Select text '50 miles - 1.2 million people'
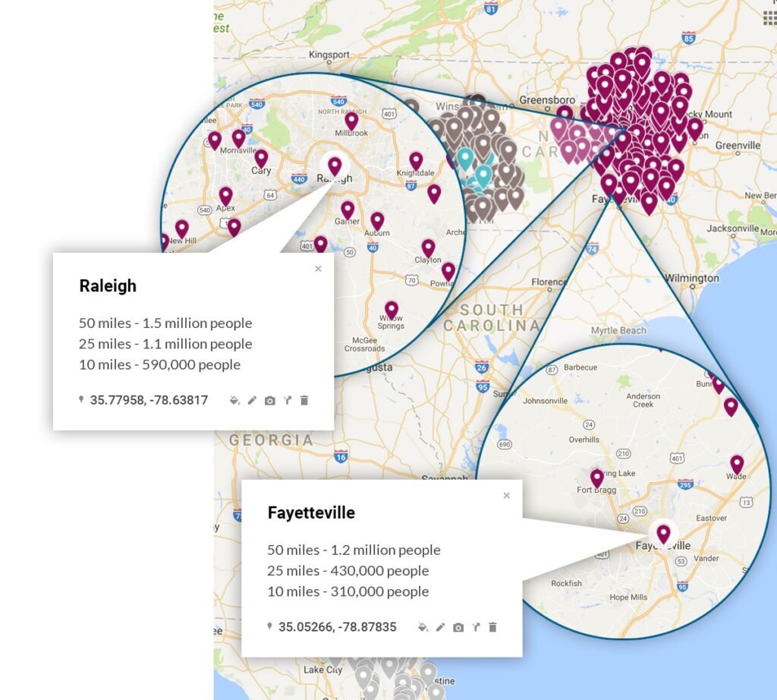The width and height of the screenshot is (777, 700). (x=354, y=550)
